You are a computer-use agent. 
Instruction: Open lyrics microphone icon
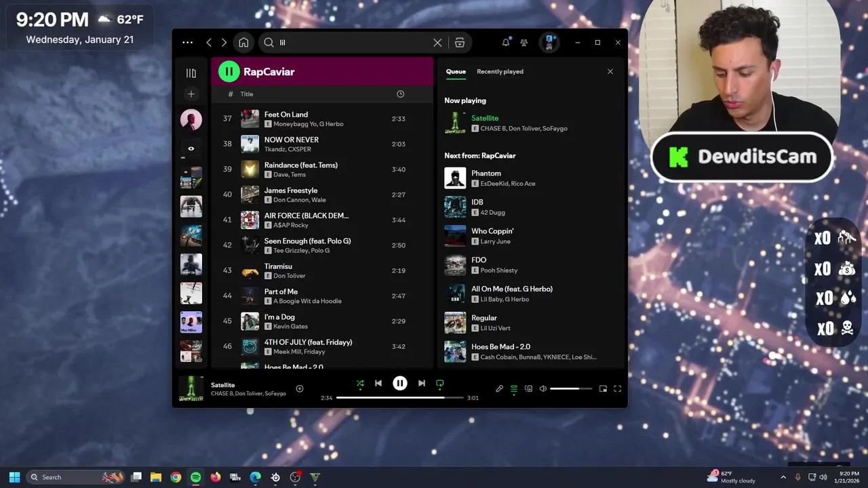coord(499,389)
